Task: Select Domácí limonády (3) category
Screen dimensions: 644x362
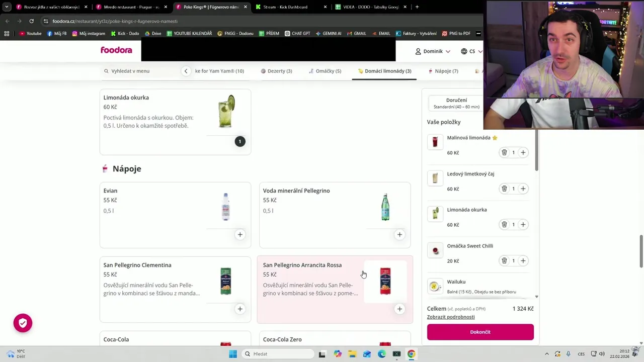Action: click(x=384, y=71)
